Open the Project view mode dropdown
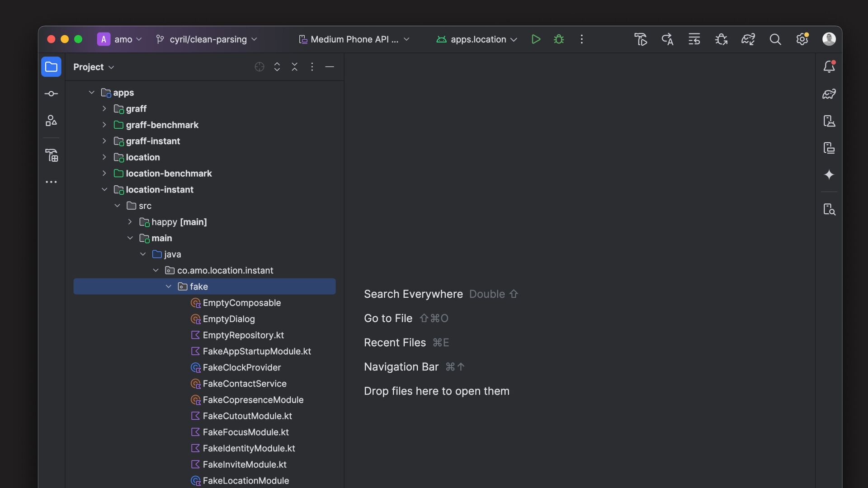This screenshot has height=488, width=868. click(x=94, y=67)
